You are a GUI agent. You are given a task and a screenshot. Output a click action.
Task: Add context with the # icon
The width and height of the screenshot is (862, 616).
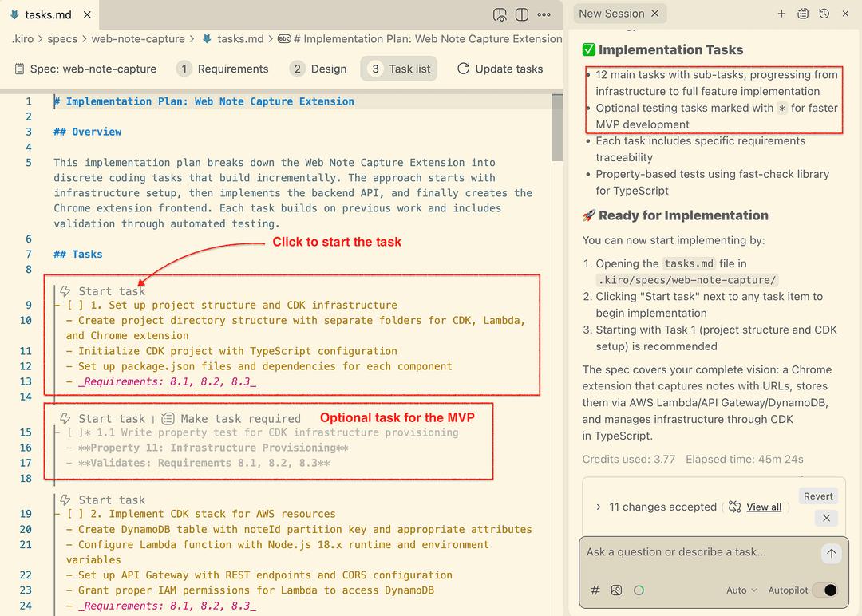pyautogui.click(x=595, y=590)
